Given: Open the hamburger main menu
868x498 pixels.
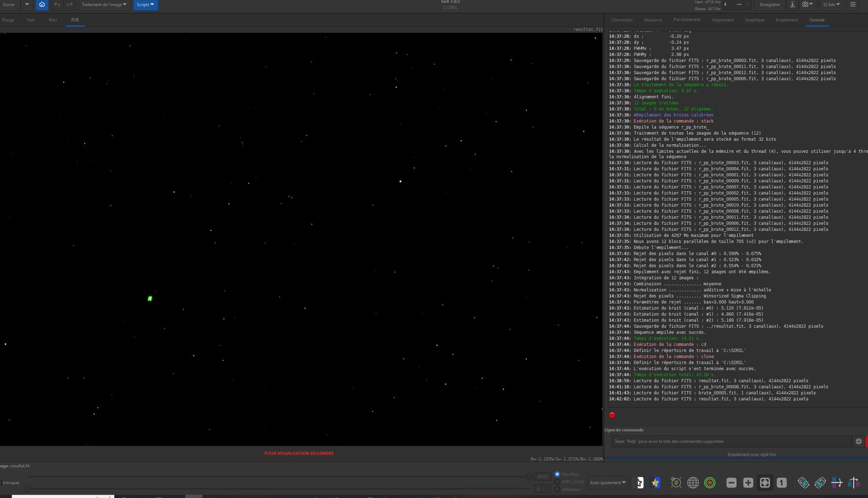Looking at the screenshot, I should coord(852,5).
